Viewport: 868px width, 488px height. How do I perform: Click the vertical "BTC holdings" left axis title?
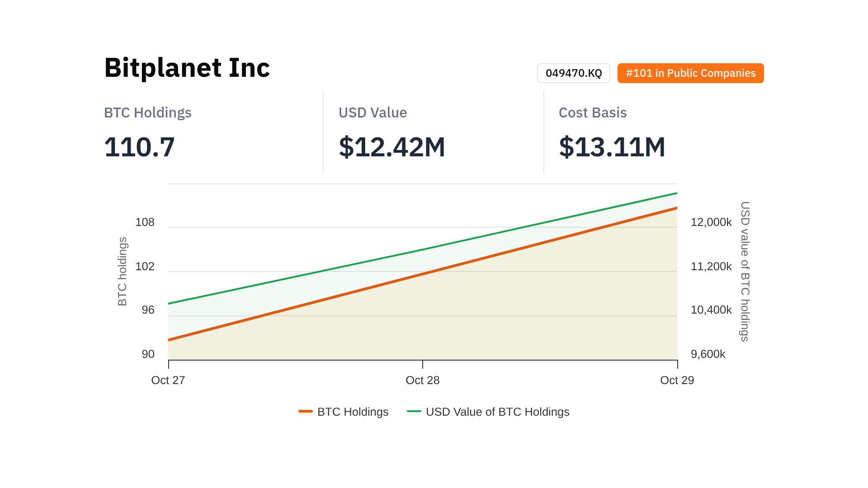tap(122, 271)
